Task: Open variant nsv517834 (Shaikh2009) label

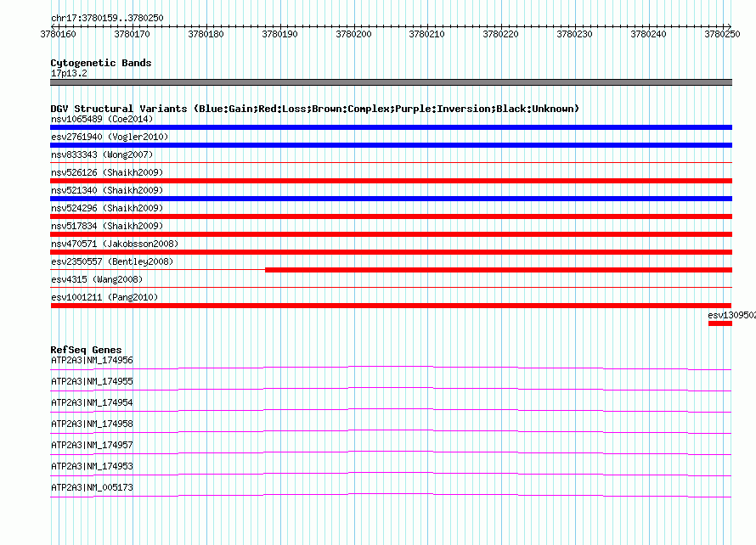Action: pos(107,226)
